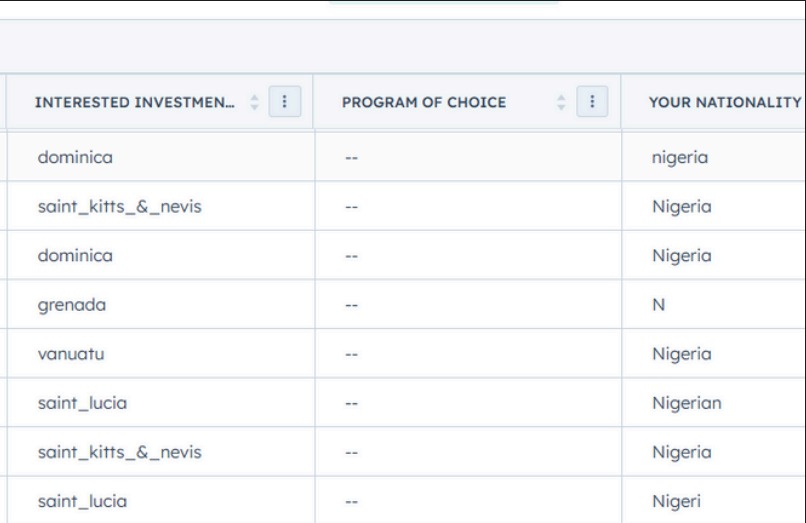Select saint_lucia cell in Nigeri row
This screenshot has height=523, width=806.
point(161,500)
